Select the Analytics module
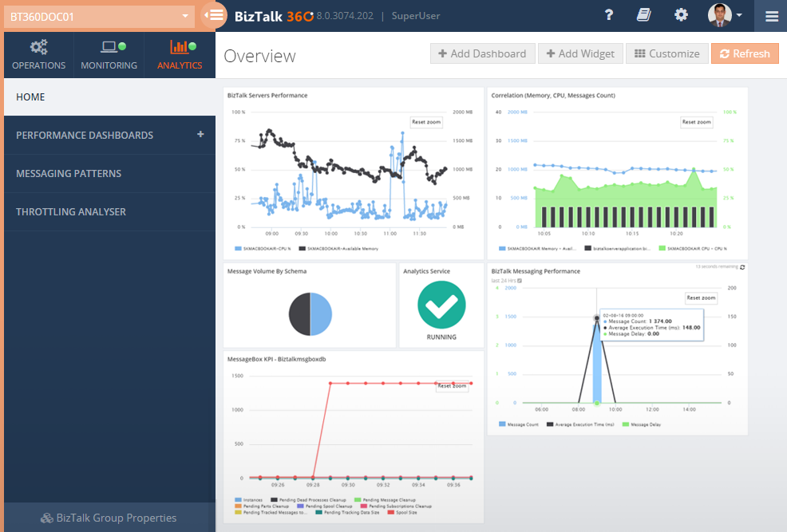The image size is (787, 532). click(x=179, y=53)
